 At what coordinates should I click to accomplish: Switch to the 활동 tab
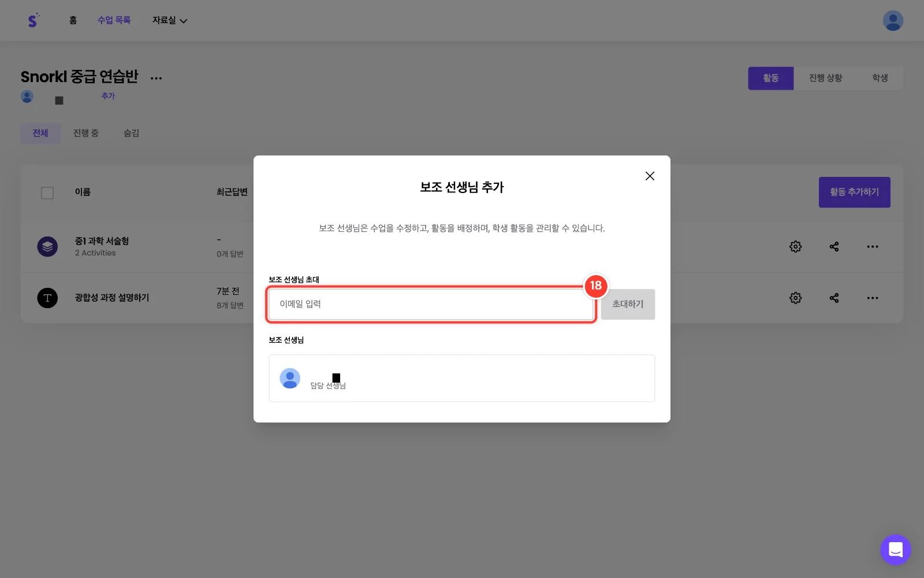[x=771, y=78]
